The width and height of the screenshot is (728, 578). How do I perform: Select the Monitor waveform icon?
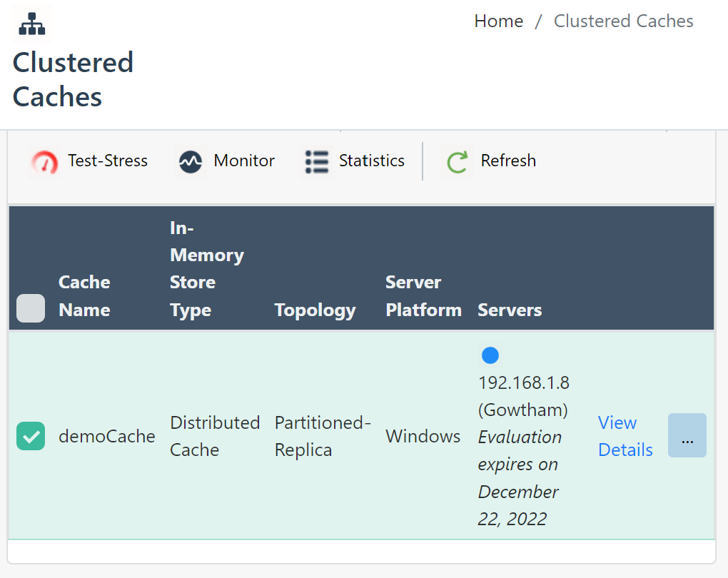(190, 161)
